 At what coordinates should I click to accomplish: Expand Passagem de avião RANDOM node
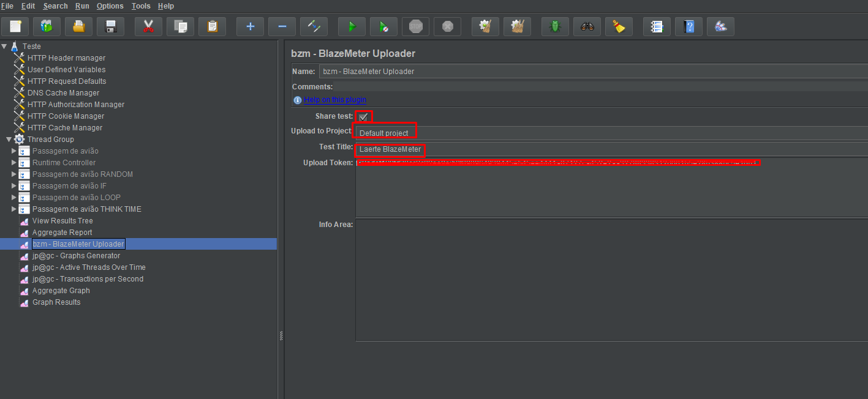tap(14, 174)
